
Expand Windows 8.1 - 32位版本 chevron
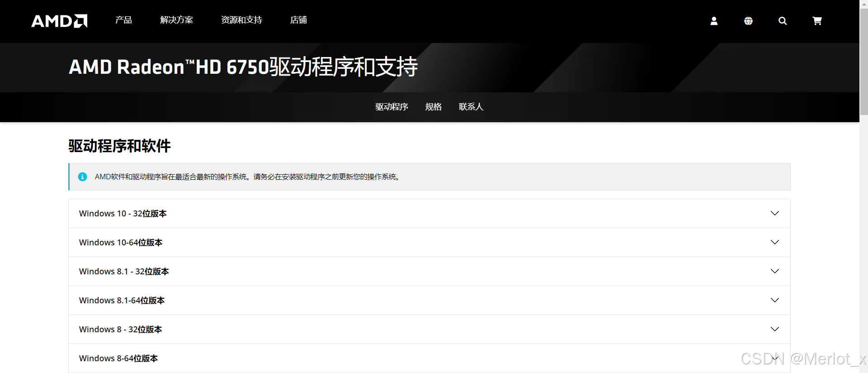point(775,271)
